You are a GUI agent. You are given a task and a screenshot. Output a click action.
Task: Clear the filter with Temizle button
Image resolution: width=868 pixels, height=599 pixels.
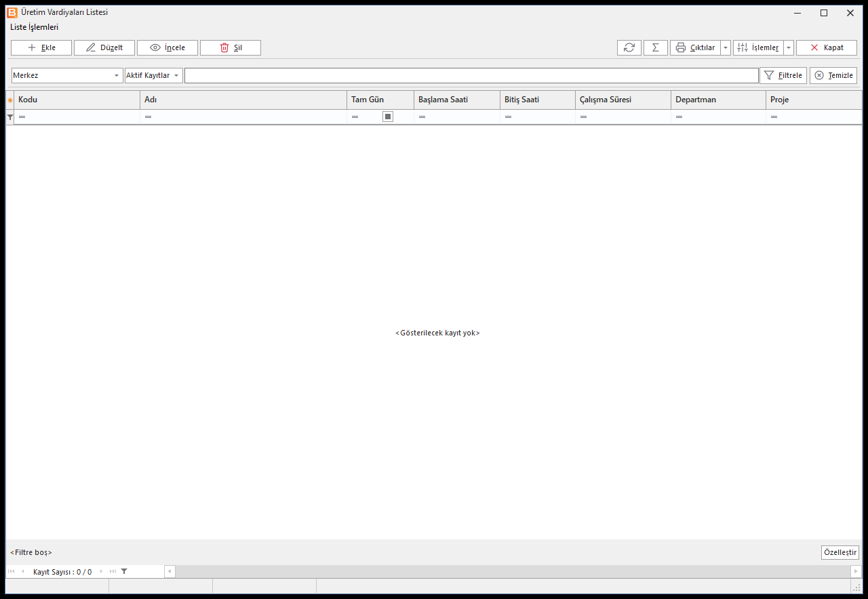(x=833, y=75)
